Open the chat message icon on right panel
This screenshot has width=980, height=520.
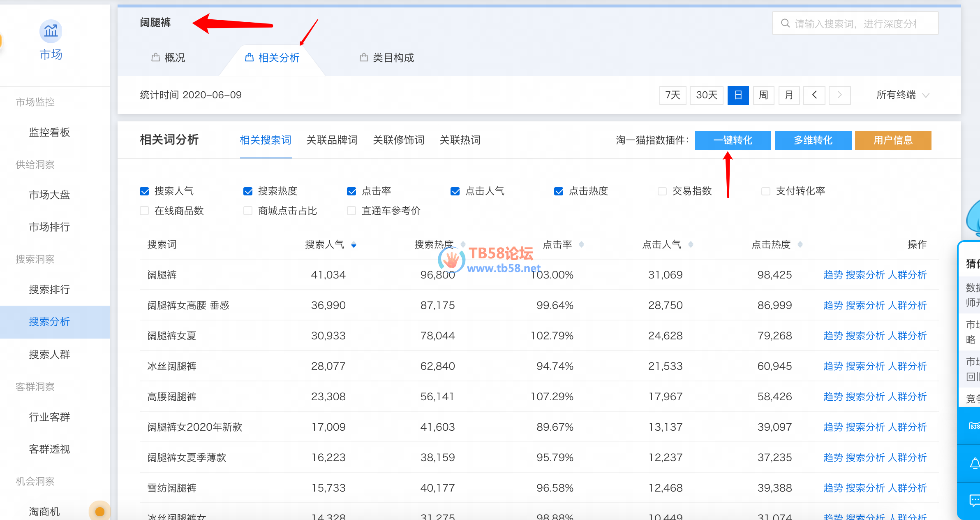974,500
